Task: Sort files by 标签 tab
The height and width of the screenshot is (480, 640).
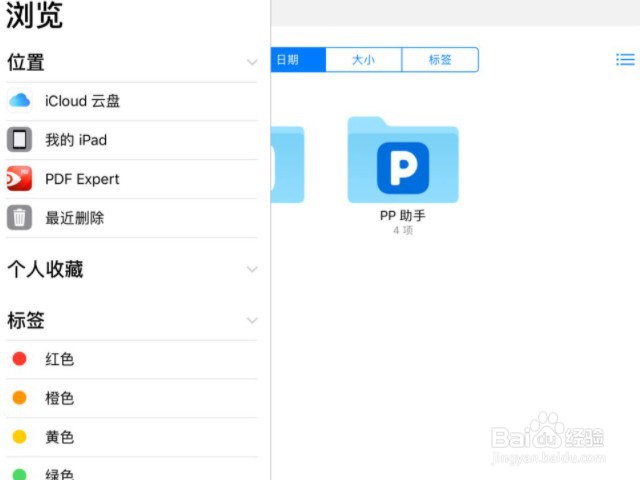Action: pyautogui.click(x=440, y=60)
